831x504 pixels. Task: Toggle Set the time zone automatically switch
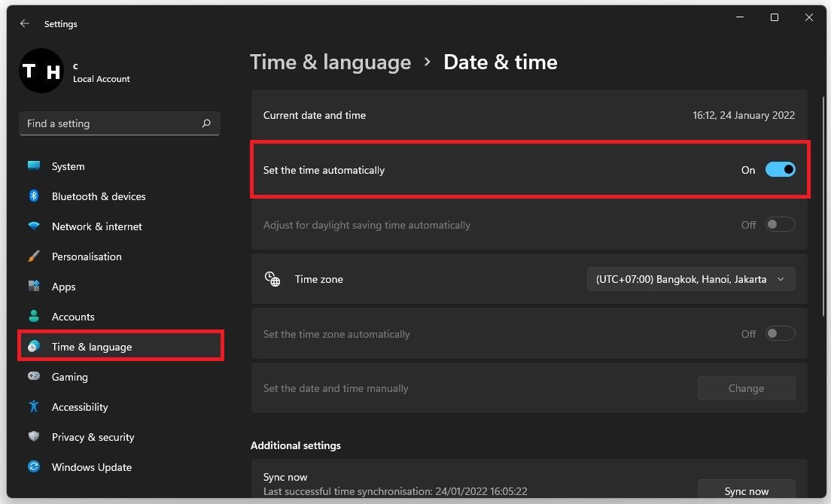click(x=780, y=334)
